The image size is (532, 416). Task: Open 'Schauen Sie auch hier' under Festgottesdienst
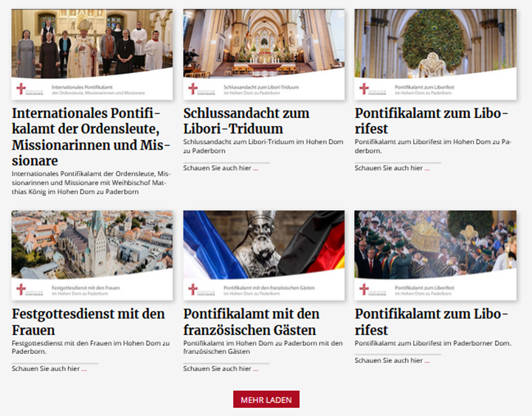(49, 369)
